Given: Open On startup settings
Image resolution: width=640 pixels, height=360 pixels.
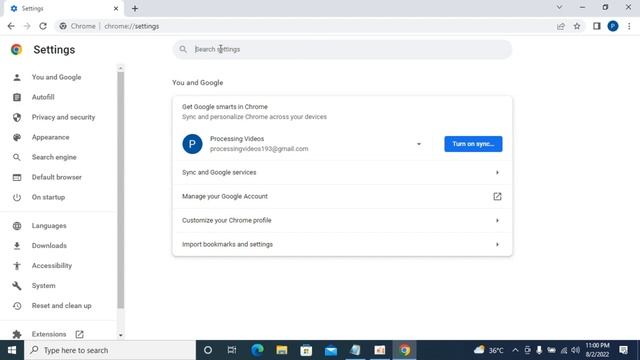Looking at the screenshot, I should click(48, 197).
